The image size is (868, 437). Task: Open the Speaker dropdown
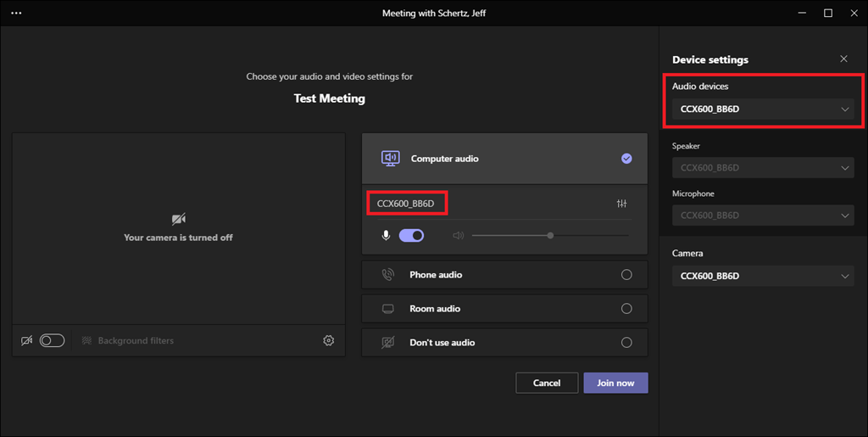(x=763, y=168)
